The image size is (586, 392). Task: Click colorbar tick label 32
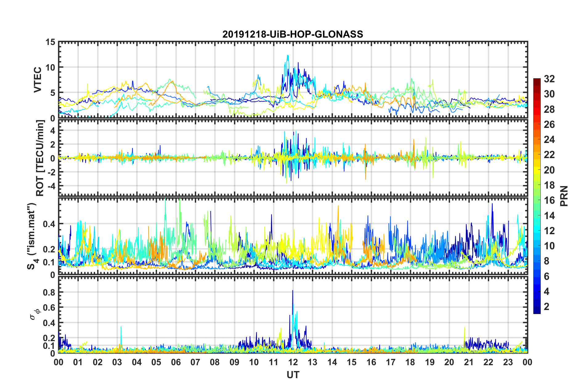click(x=549, y=79)
